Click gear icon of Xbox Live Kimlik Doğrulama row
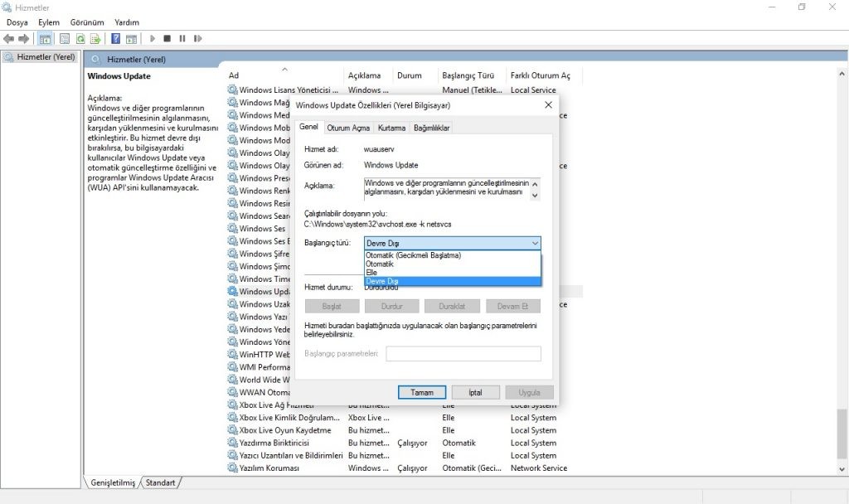 (x=232, y=418)
